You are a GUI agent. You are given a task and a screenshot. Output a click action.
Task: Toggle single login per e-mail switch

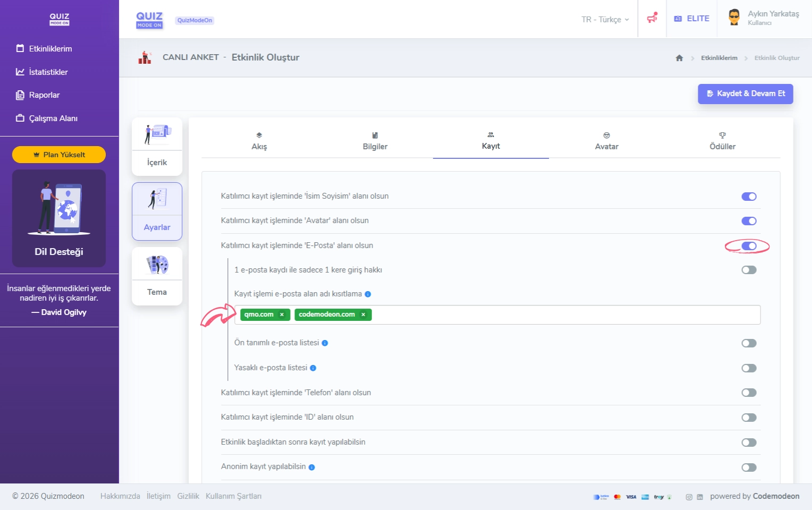pos(749,270)
